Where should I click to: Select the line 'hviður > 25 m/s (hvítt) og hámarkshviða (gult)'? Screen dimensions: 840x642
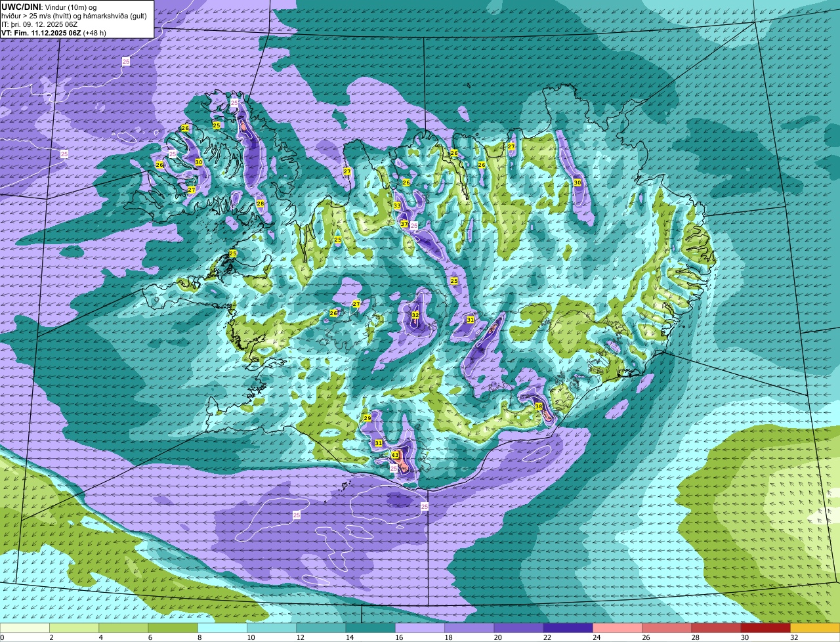pyautogui.click(x=73, y=16)
